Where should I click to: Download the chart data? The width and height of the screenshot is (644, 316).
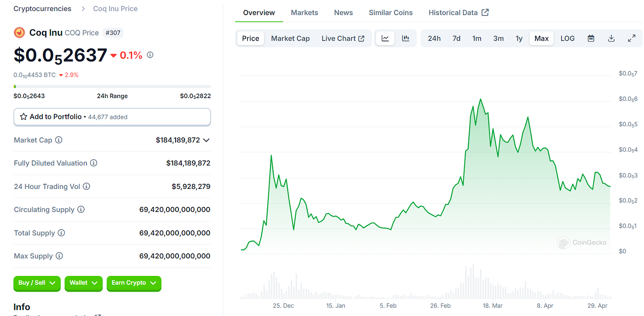click(x=611, y=38)
